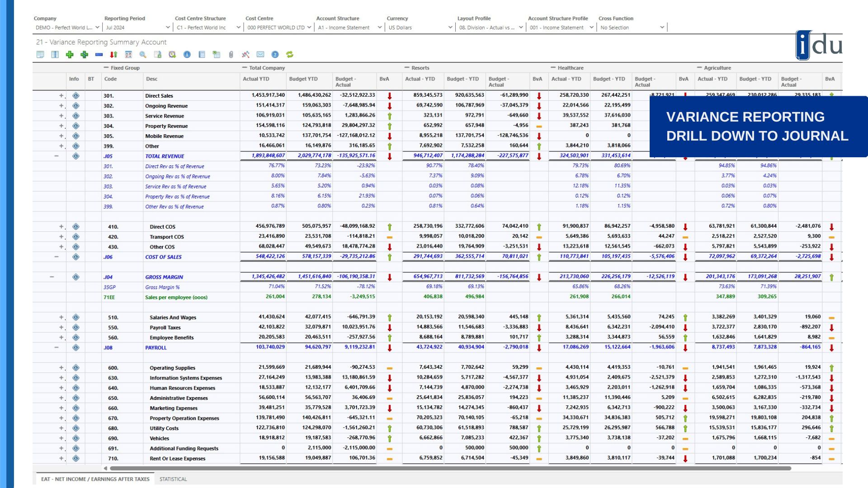
Task: Select the expand all rows green plus icon
Action: (x=70, y=55)
